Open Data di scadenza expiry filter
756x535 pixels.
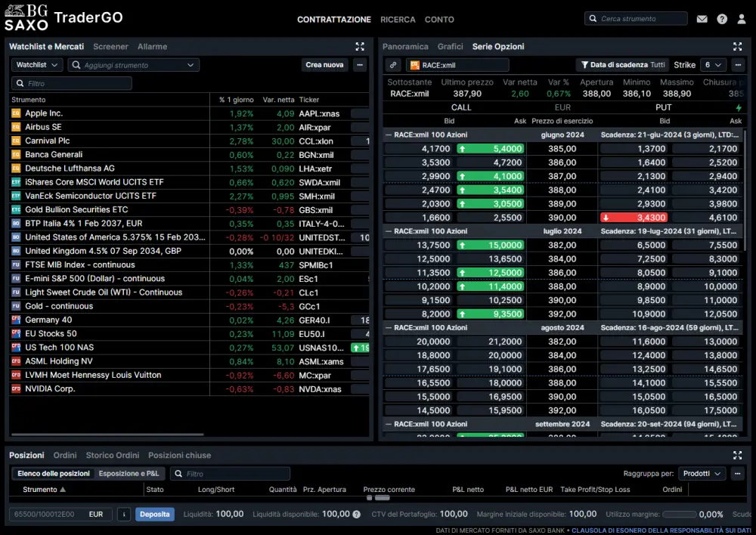coord(622,64)
